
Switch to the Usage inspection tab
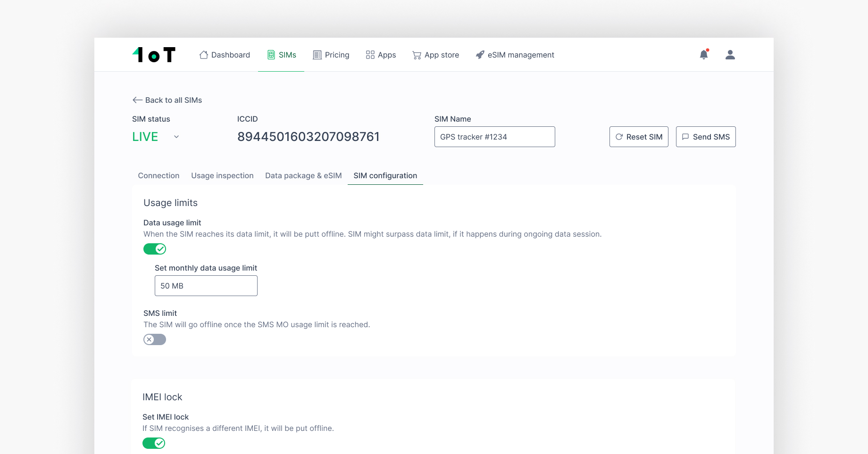222,175
